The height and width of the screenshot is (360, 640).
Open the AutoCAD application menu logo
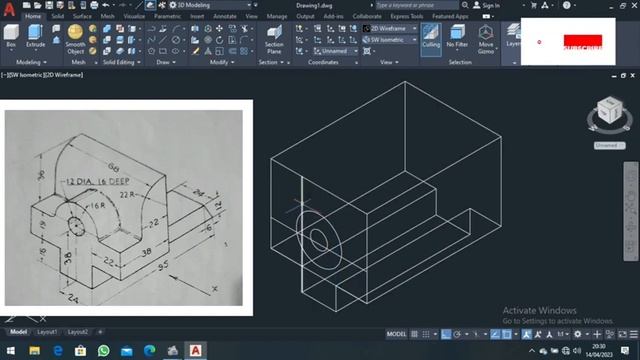(x=9, y=9)
